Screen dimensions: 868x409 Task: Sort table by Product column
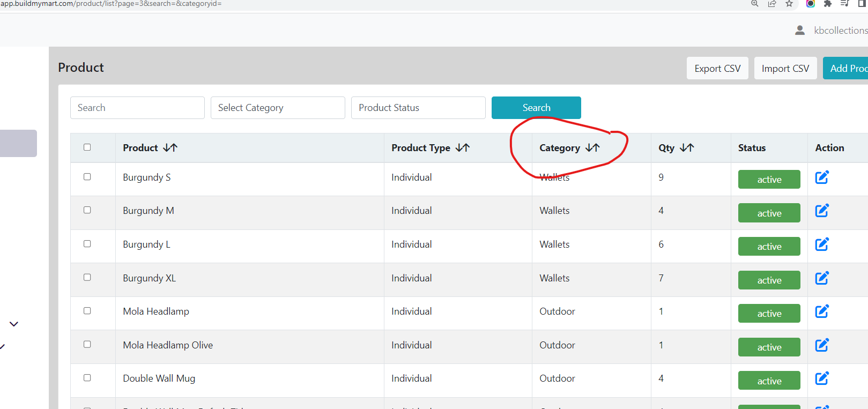[x=170, y=147]
